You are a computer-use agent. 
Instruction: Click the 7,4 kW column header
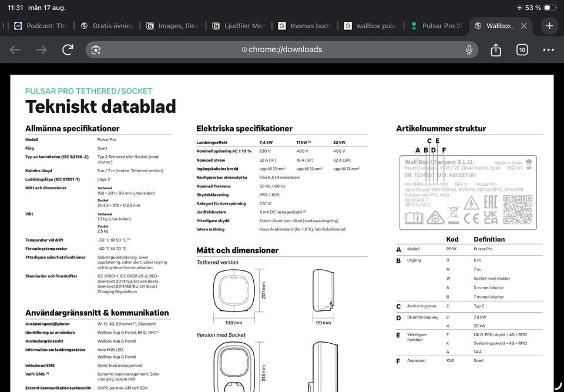click(x=266, y=143)
